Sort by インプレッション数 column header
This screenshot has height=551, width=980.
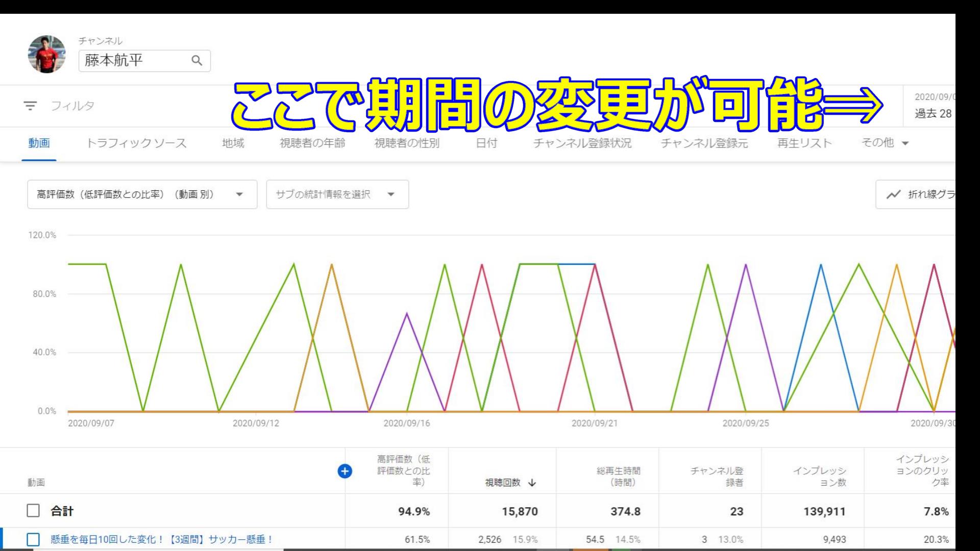(820, 477)
